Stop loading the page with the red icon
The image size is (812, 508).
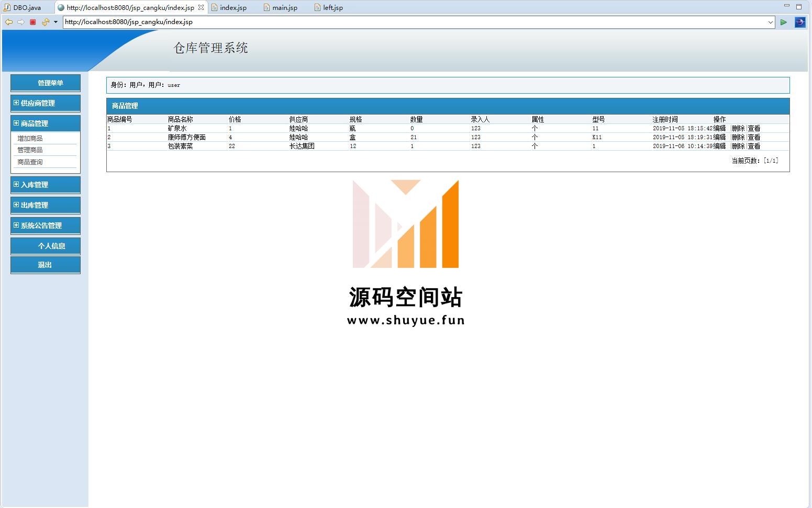click(33, 22)
